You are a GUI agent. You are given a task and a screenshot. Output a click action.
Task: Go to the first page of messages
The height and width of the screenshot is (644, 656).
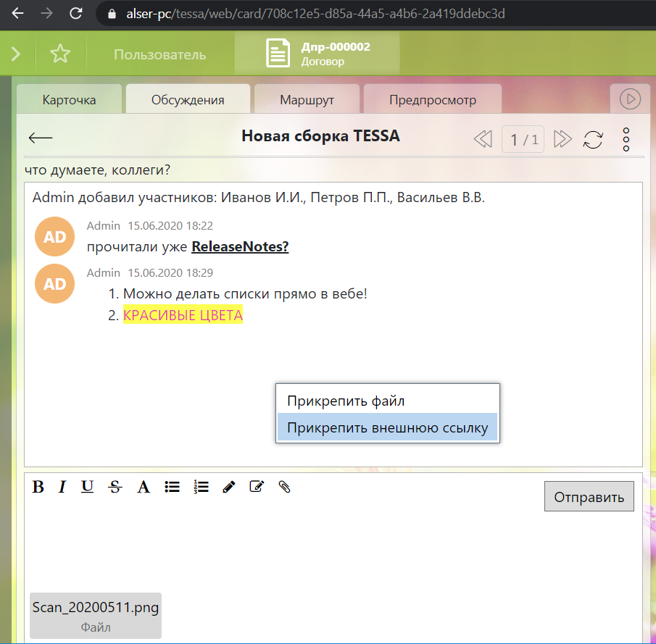pyautogui.click(x=483, y=139)
